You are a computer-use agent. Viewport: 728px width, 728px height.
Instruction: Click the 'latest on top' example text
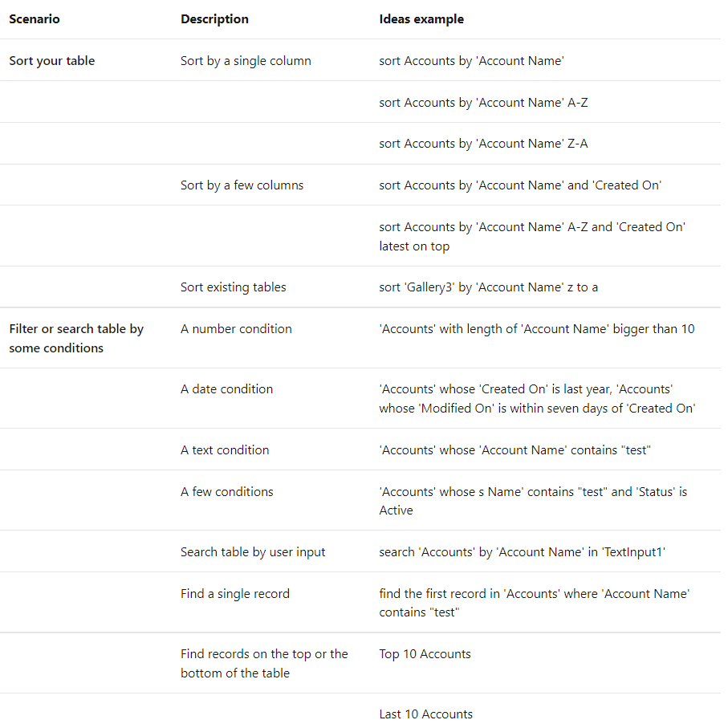(x=414, y=246)
